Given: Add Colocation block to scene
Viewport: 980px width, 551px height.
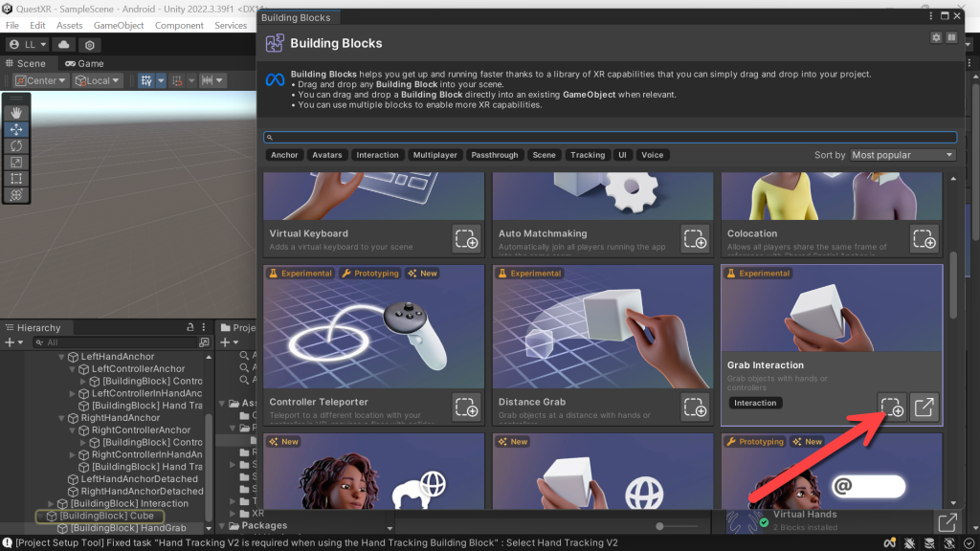Looking at the screenshot, I should coord(924,238).
